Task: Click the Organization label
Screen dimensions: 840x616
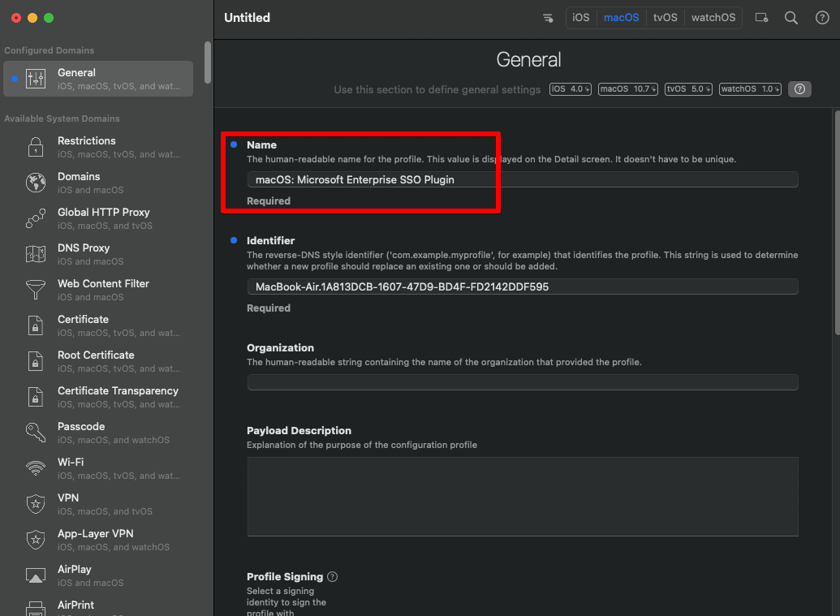Action: pos(280,347)
